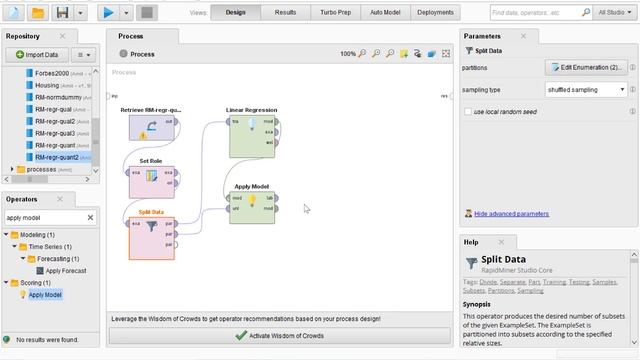Click the Hide advanced parameters link
The width and height of the screenshot is (640, 360).
[x=511, y=213]
